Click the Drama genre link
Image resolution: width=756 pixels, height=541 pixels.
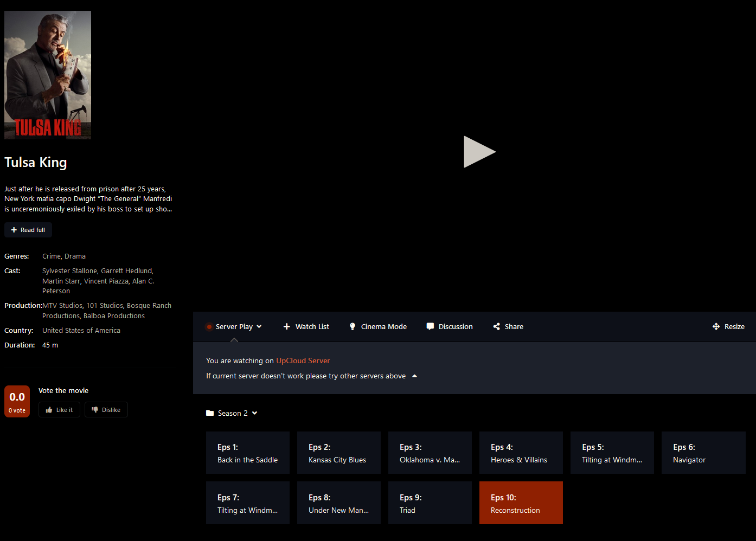click(x=75, y=256)
